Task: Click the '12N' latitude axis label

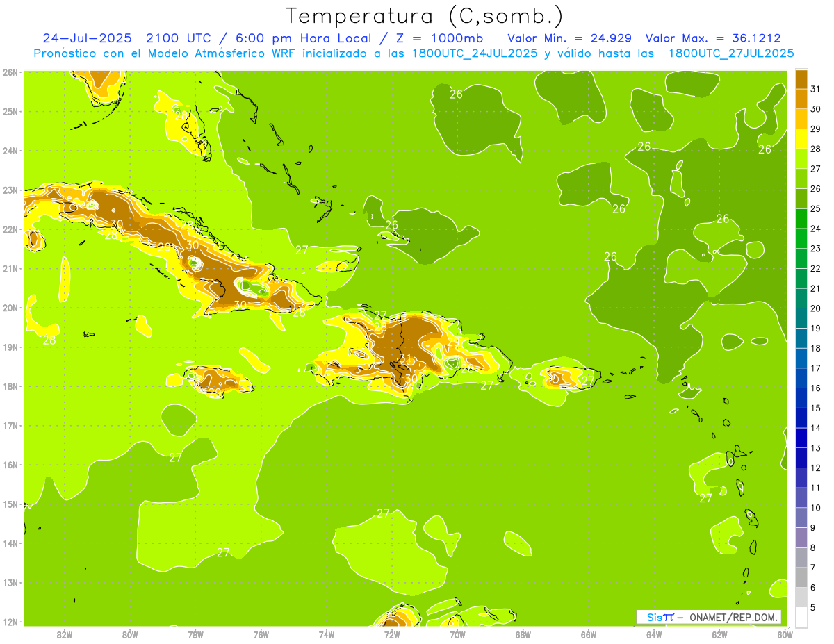Action: (10, 622)
